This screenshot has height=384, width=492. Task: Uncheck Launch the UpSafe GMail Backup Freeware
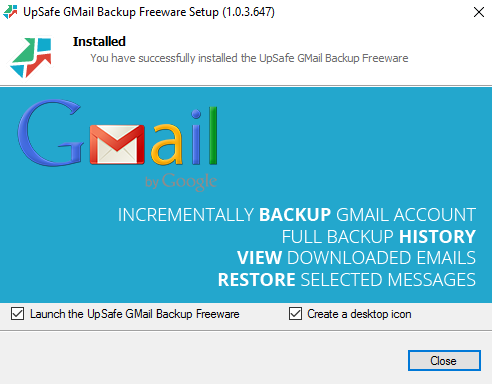click(x=17, y=314)
